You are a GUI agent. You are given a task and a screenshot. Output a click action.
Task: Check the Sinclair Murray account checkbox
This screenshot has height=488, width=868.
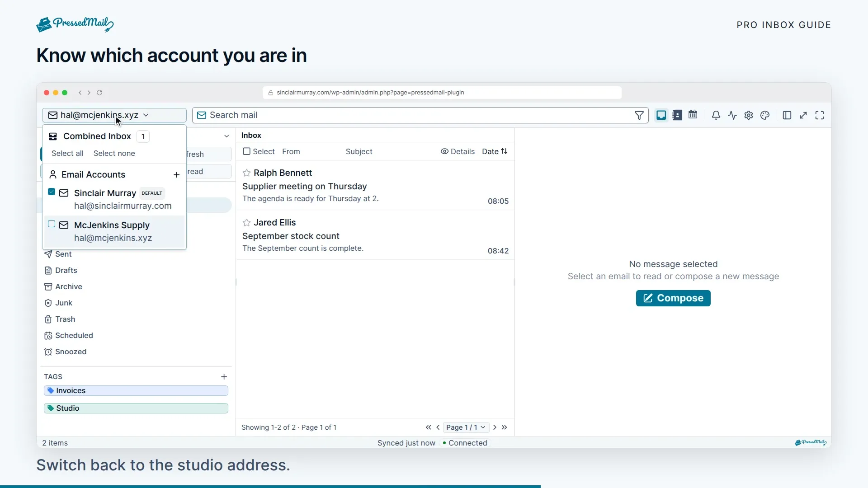point(52,192)
